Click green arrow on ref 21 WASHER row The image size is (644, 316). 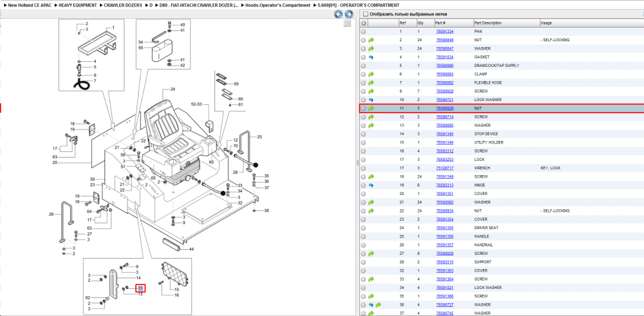[x=372, y=202]
